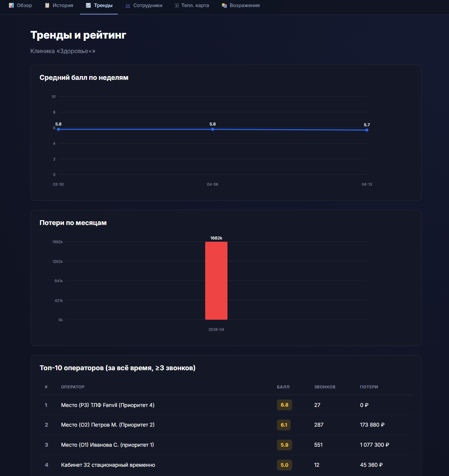Click the Возражения tab icon
Image resolution: width=449 pixels, height=476 pixels.
tap(224, 5)
